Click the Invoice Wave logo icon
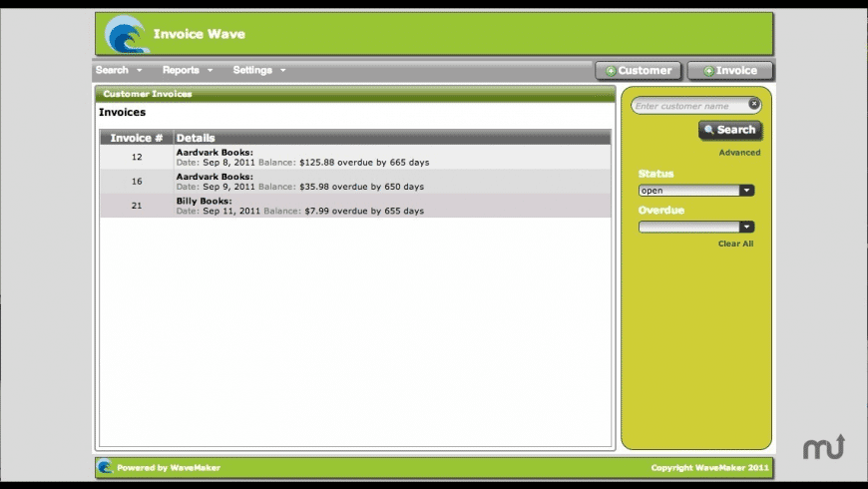868x489 pixels. click(x=127, y=34)
